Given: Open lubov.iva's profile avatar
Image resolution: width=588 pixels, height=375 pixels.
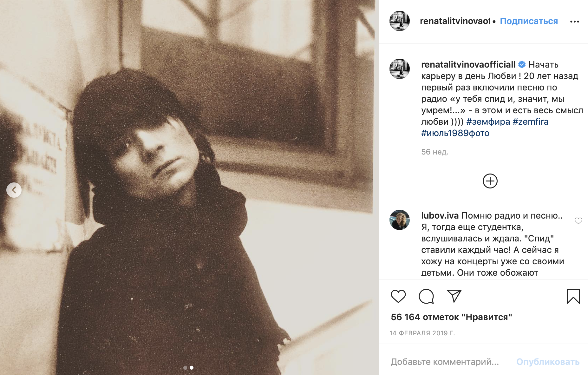Looking at the screenshot, I should click(399, 220).
